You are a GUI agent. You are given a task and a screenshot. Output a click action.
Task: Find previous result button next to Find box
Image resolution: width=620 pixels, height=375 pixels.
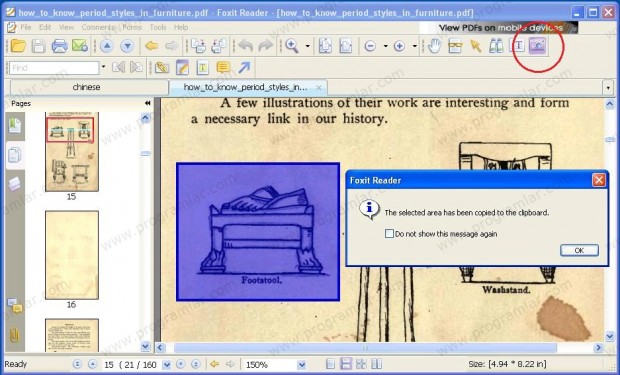click(x=119, y=67)
